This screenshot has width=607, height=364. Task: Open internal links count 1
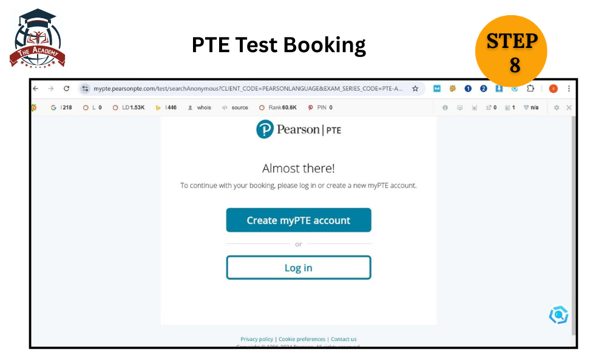coord(510,107)
